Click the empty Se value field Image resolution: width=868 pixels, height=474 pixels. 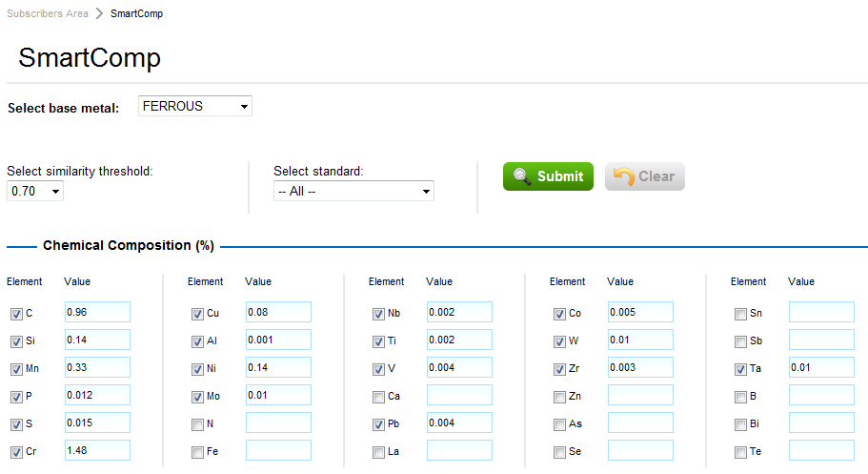pyautogui.click(x=640, y=450)
